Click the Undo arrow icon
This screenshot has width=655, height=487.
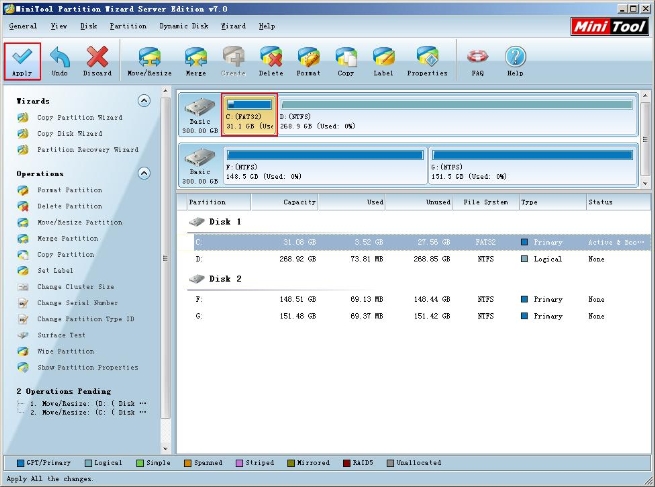[x=60, y=57]
